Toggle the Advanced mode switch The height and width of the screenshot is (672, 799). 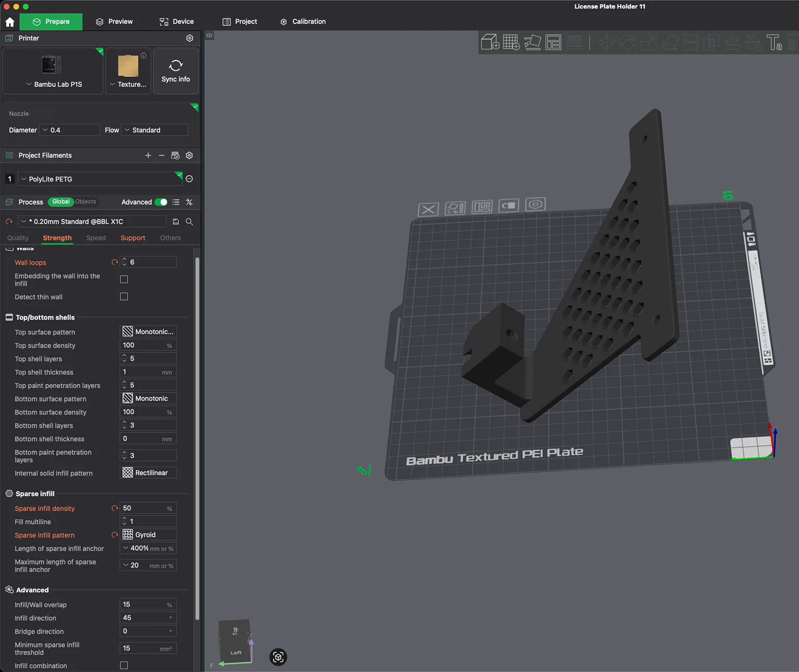click(x=161, y=202)
